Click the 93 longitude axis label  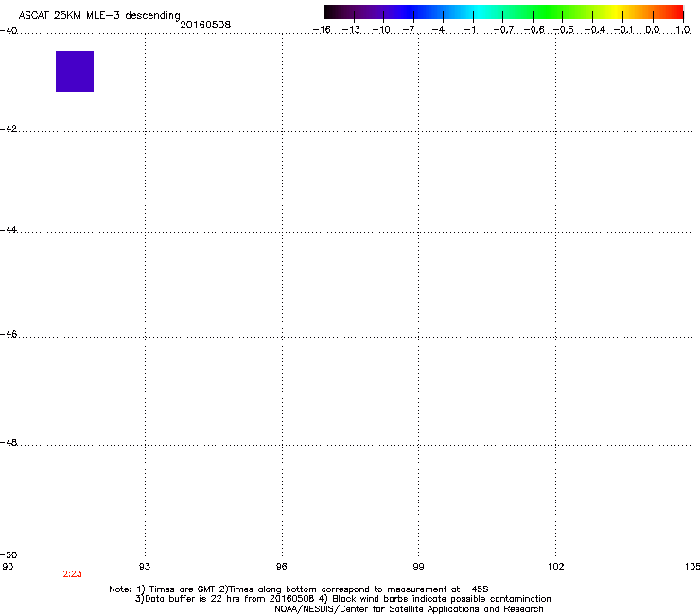(x=145, y=567)
